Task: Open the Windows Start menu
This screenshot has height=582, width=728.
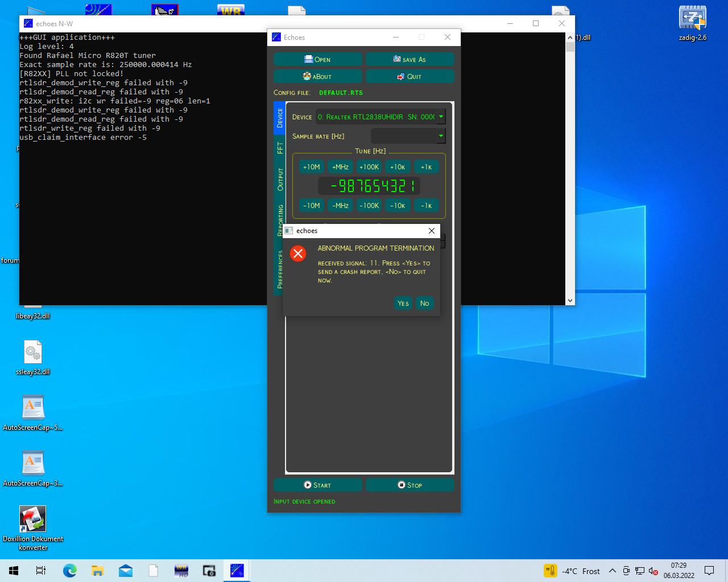Action: point(14,571)
